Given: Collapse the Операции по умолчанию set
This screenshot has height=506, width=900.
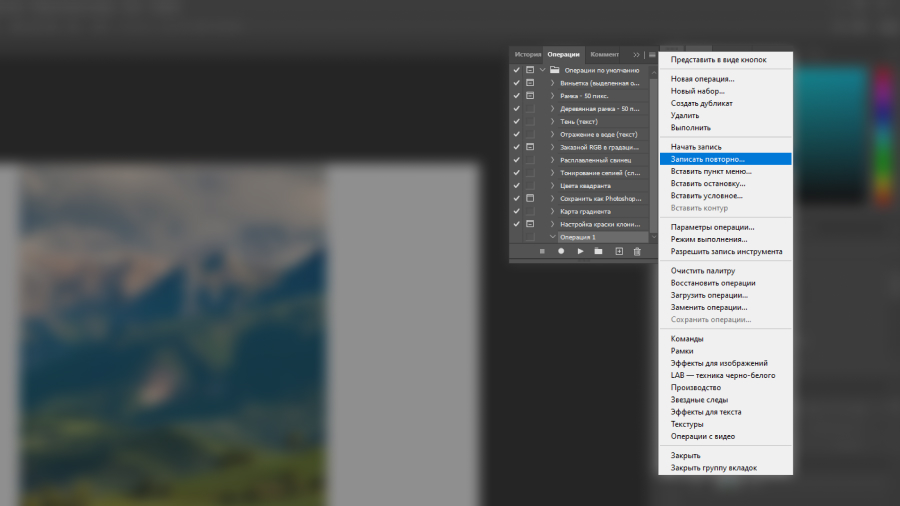Looking at the screenshot, I should point(543,70).
